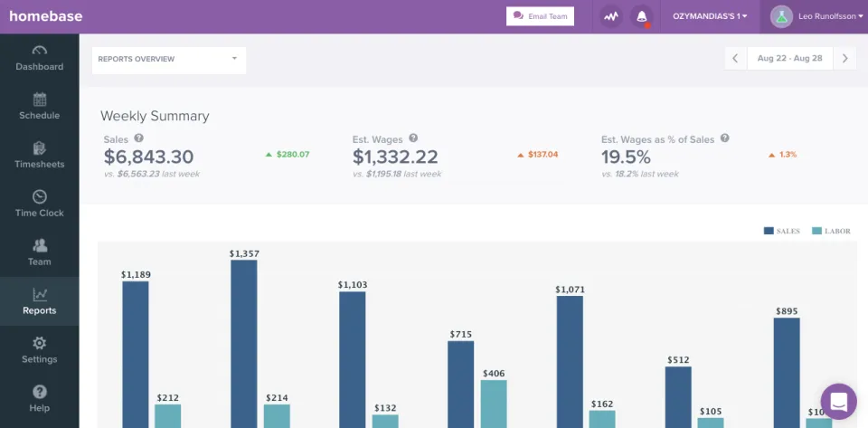868x428 pixels.
Task: Open the Dashboard gauge icon
Action: click(39, 51)
